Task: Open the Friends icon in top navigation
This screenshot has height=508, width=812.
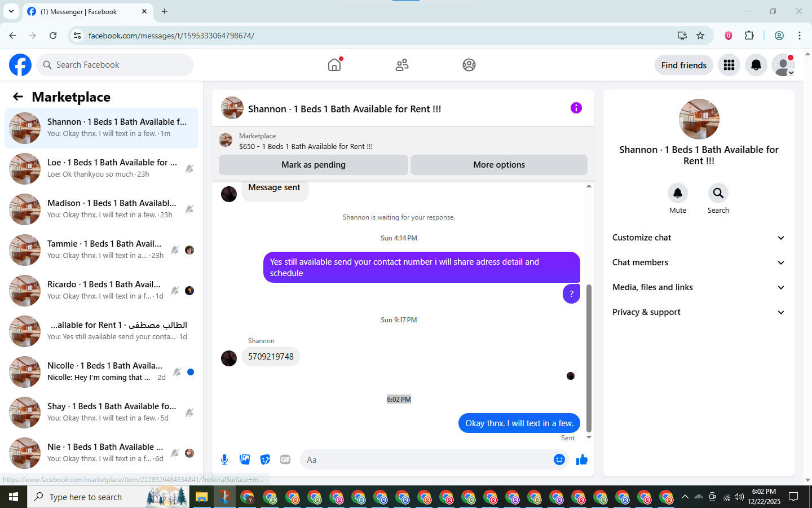Action: (402, 65)
